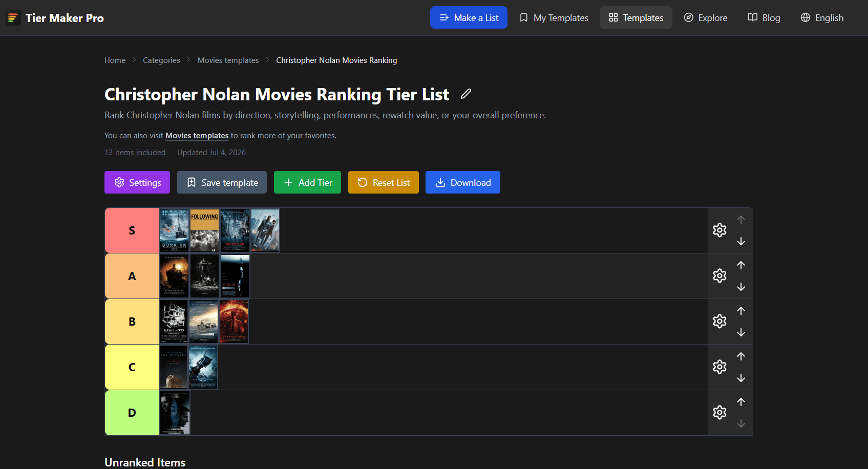Select the Oppenheimer poster in B tier
The image size is (868, 469).
(x=234, y=322)
